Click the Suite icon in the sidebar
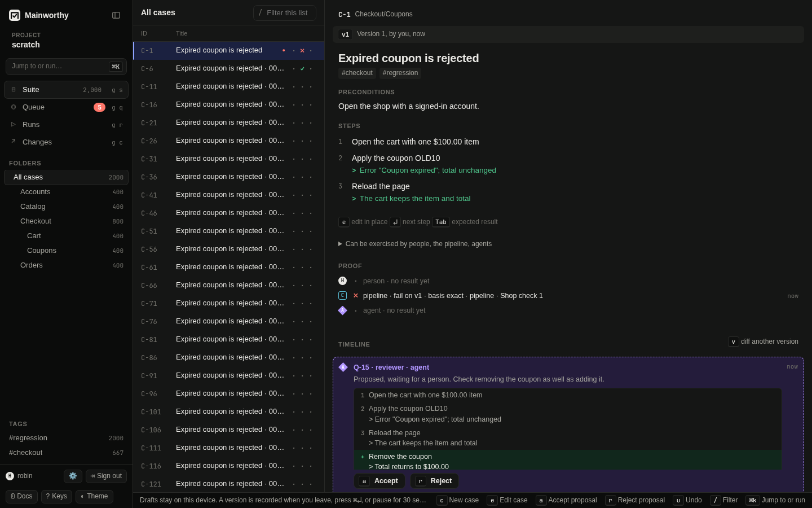Screen dimensions: 812x508 pos(14,90)
